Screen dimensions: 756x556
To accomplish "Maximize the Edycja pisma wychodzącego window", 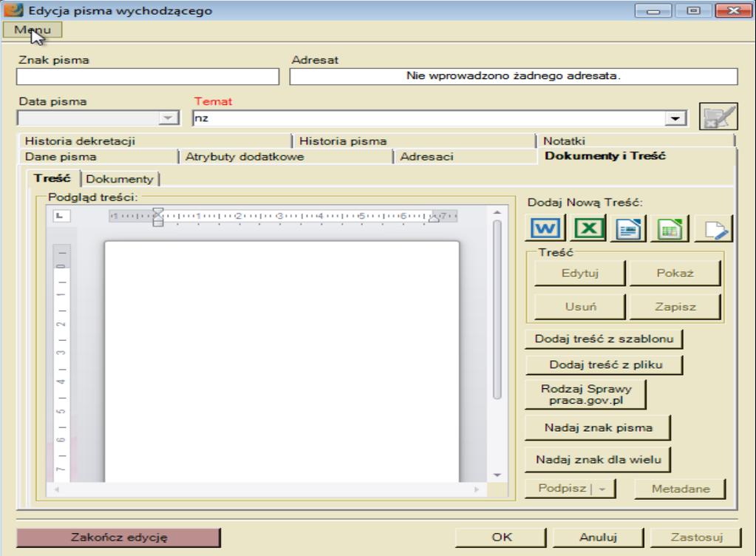I will (x=693, y=10).
